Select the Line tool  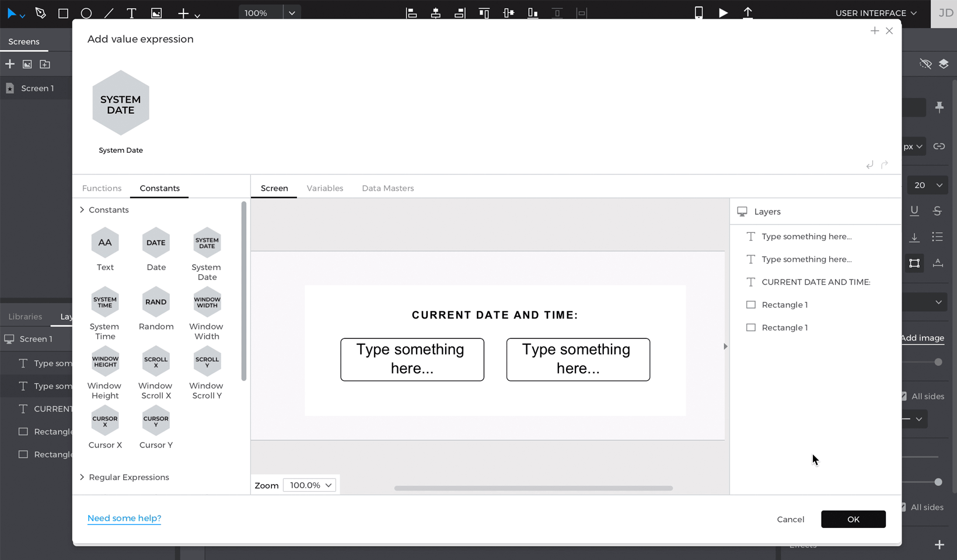pyautogui.click(x=109, y=12)
